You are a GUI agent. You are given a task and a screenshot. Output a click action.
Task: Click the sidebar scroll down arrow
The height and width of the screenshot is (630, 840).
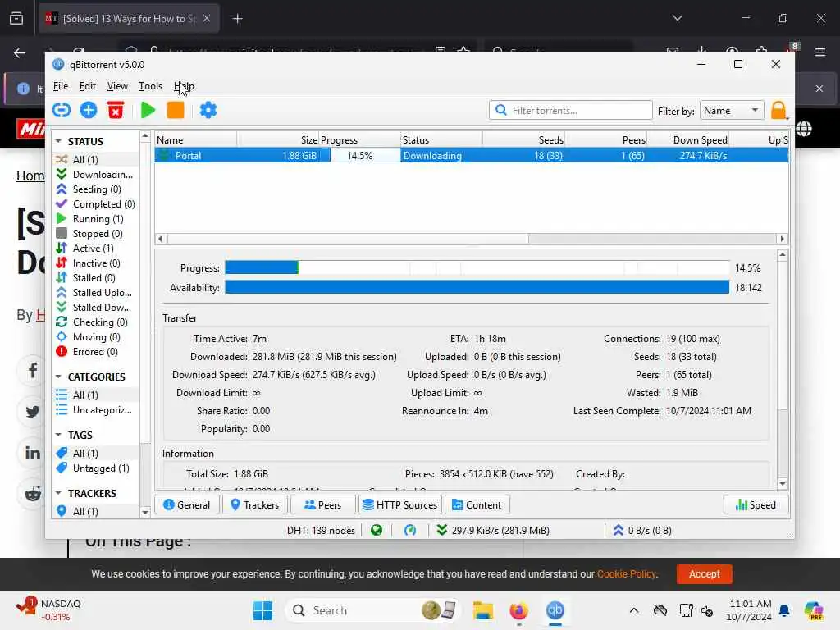click(145, 512)
